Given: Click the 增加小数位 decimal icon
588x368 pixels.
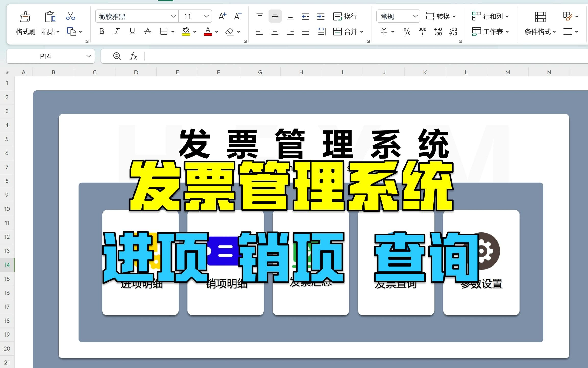Looking at the screenshot, I should [x=437, y=31].
